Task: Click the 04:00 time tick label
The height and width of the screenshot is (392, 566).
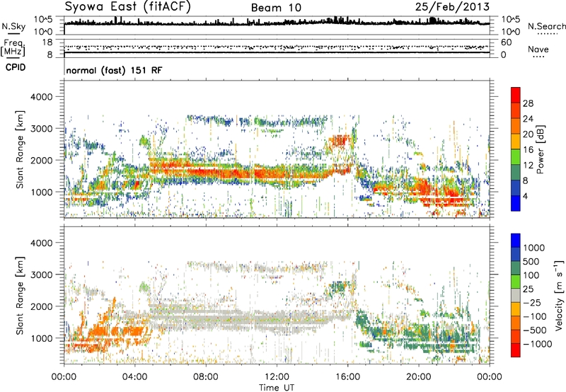Action: (134, 377)
